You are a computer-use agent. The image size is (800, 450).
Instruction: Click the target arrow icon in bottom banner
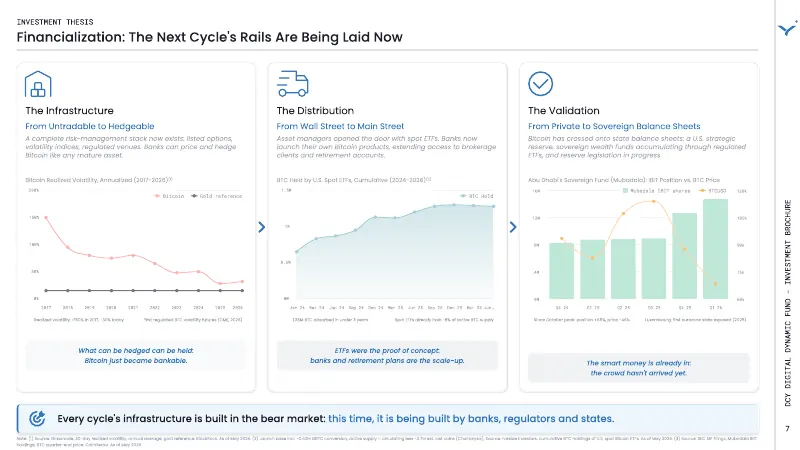tap(37, 418)
